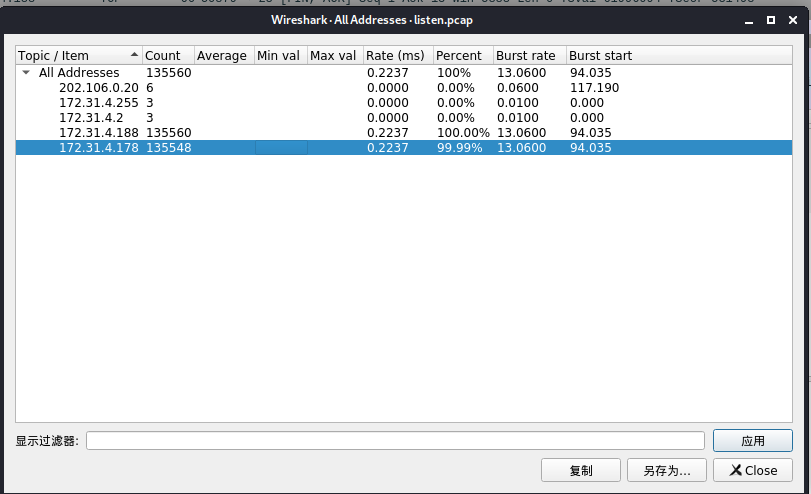Click the Close button at bottom
This screenshot has height=494, width=811.
pos(753,470)
